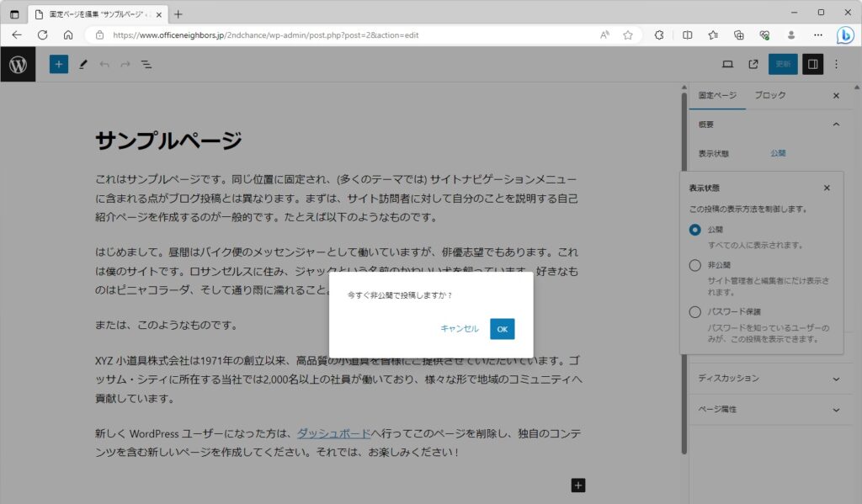Close the 表示状態 popover
Screen dimensions: 862x504
click(x=827, y=188)
